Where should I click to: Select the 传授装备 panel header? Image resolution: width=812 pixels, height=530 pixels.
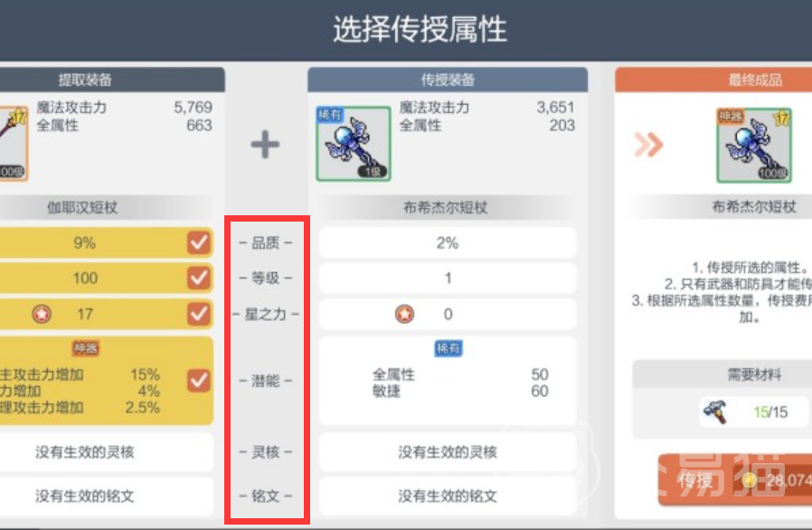tap(448, 80)
